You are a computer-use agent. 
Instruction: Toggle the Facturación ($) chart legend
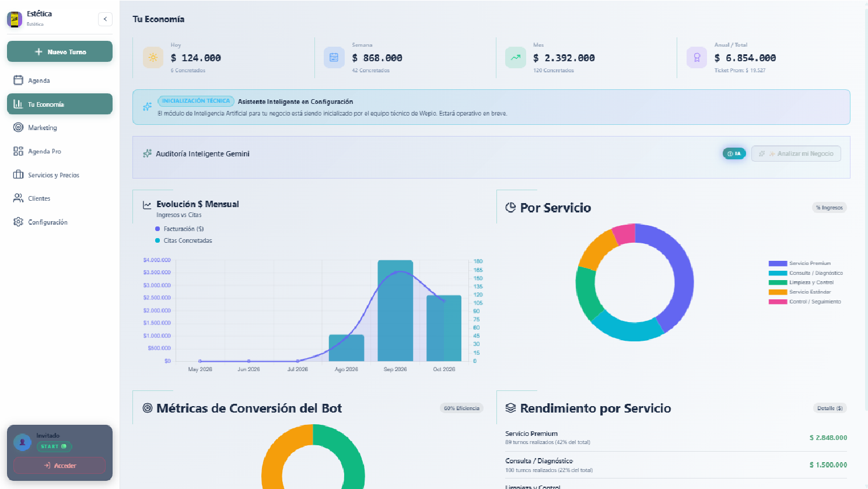click(180, 229)
